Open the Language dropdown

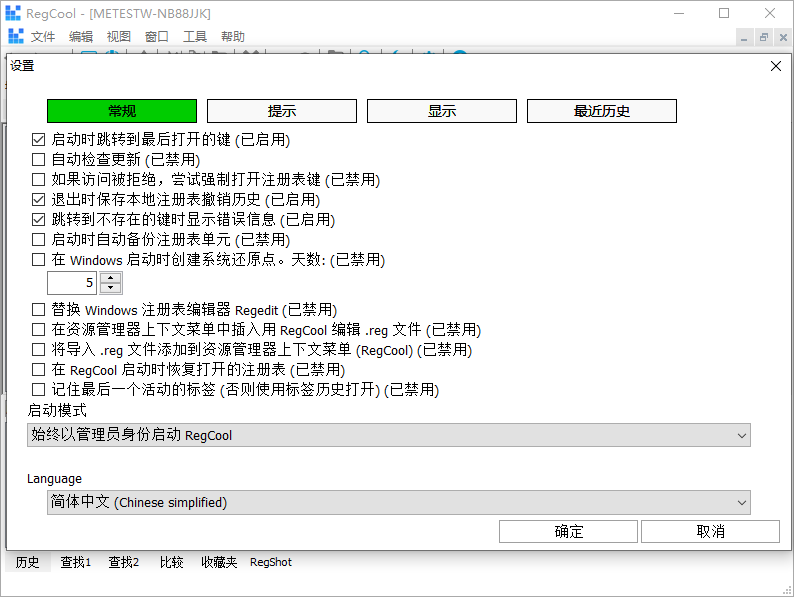click(399, 502)
